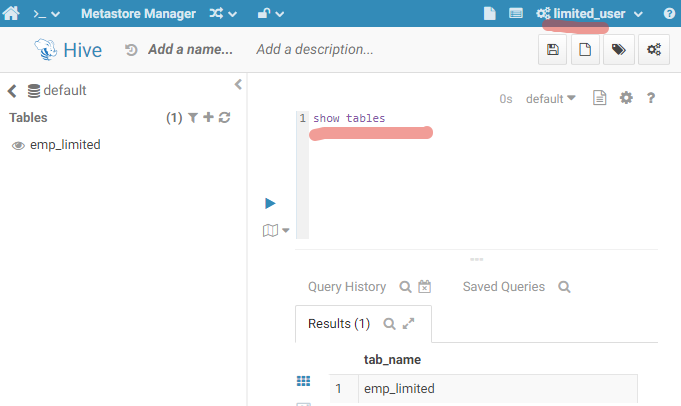This screenshot has width=681, height=406.
Task: Open the default database dropdown
Action: point(551,98)
